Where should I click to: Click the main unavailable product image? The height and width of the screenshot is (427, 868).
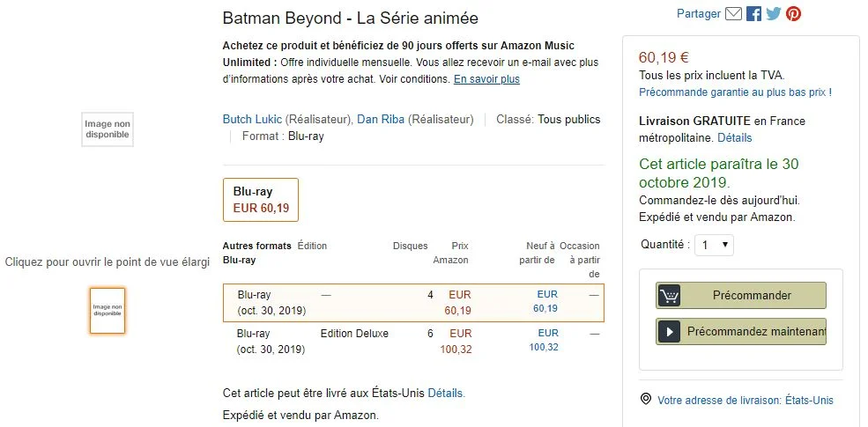(x=108, y=129)
